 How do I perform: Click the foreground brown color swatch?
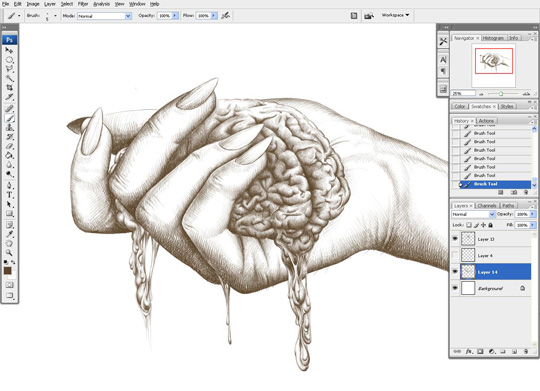tap(8, 271)
